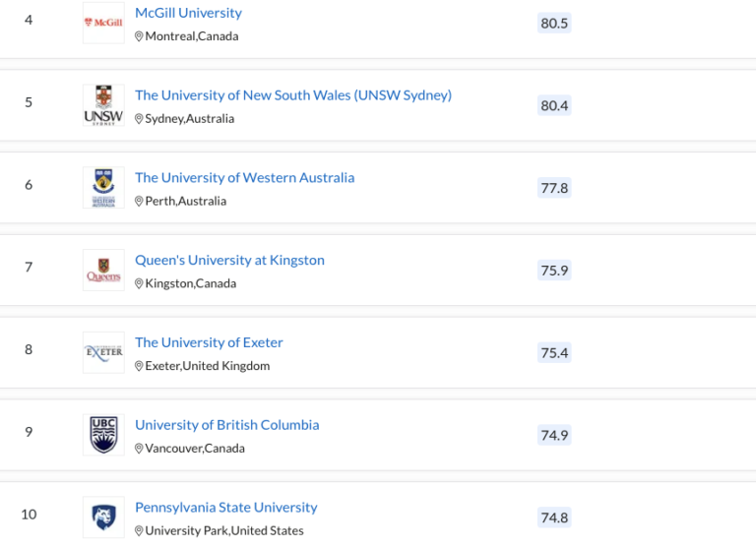
Task: Open The University of Western Australia link
Action: (244, 178)
